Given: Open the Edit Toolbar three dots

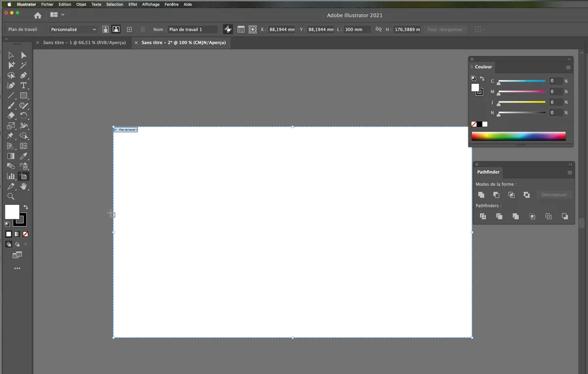Looking at the screenshot, I should (17, 269).
